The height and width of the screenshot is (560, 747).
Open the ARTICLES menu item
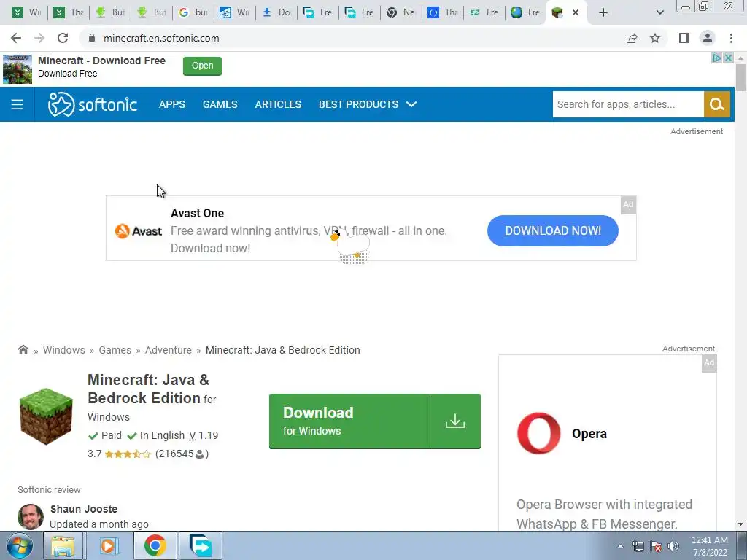tap(278, 104)
